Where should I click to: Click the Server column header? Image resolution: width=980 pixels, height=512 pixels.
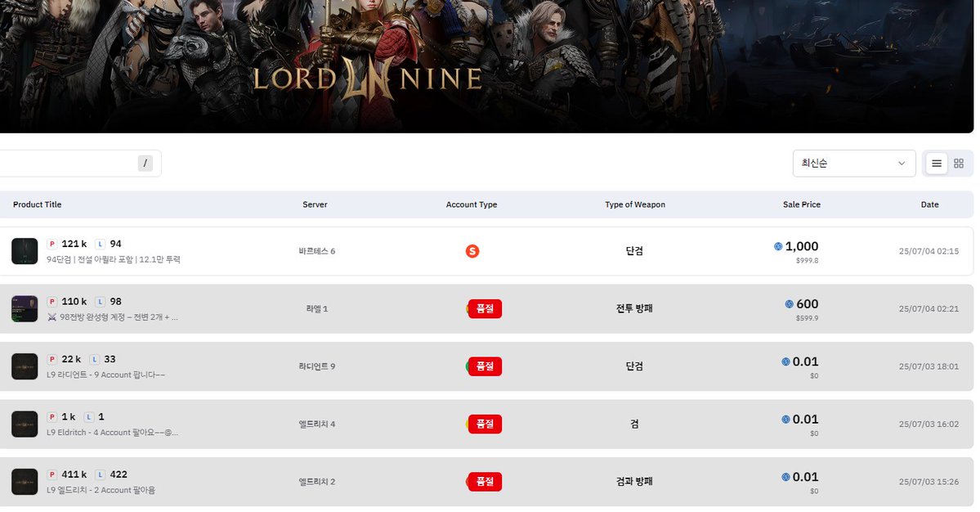click(315, 204)
